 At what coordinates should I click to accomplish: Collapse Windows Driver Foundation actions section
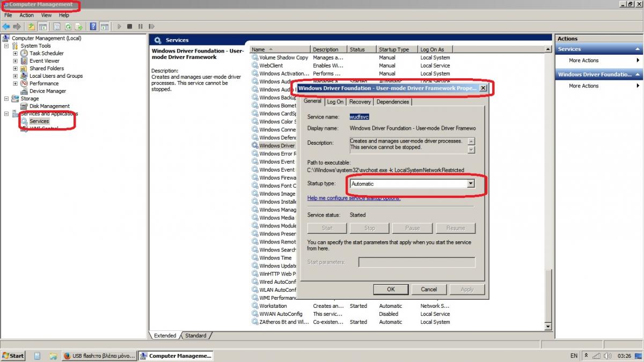click(638, 75)
